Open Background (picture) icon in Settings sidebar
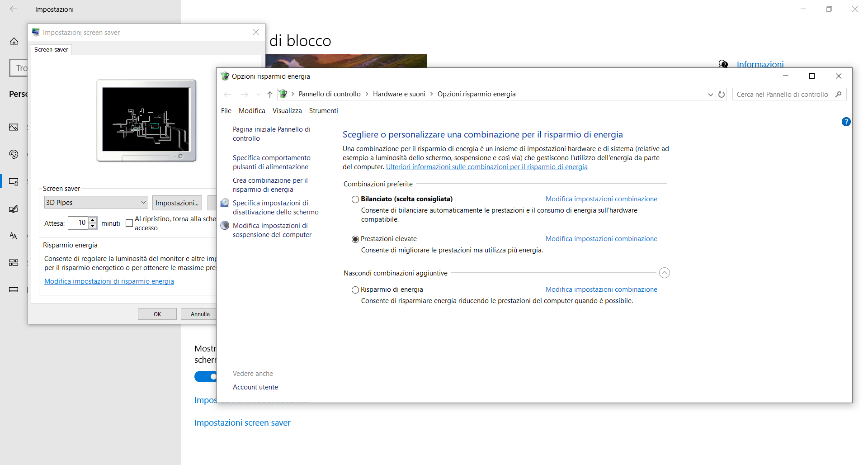868x465 pixels. pyautogui.click(x=14, y=127)
